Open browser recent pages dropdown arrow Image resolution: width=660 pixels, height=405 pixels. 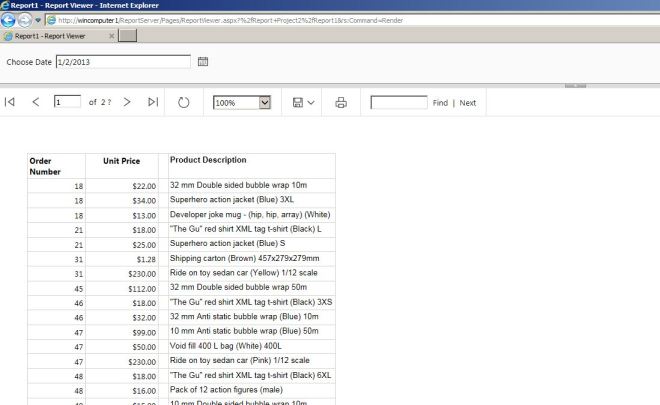(x=37, y=20)
